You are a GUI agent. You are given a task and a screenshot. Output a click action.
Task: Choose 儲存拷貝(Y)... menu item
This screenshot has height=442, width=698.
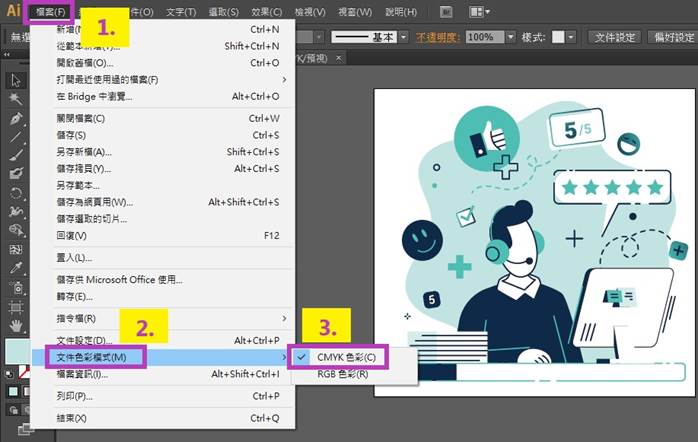162,169
